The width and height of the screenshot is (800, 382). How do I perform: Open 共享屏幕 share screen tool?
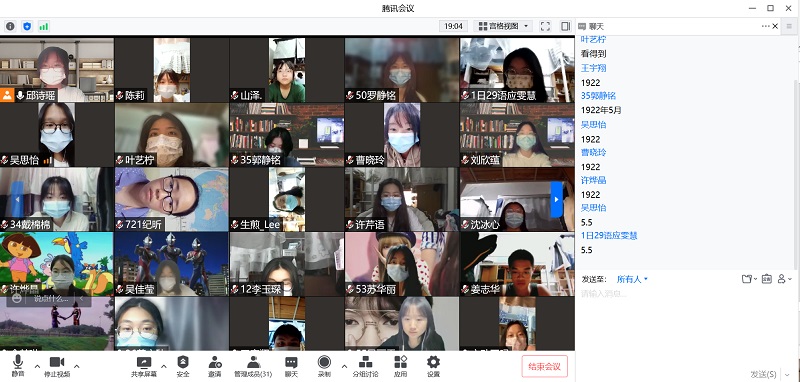pyautogui.click(x=144, y=366)
